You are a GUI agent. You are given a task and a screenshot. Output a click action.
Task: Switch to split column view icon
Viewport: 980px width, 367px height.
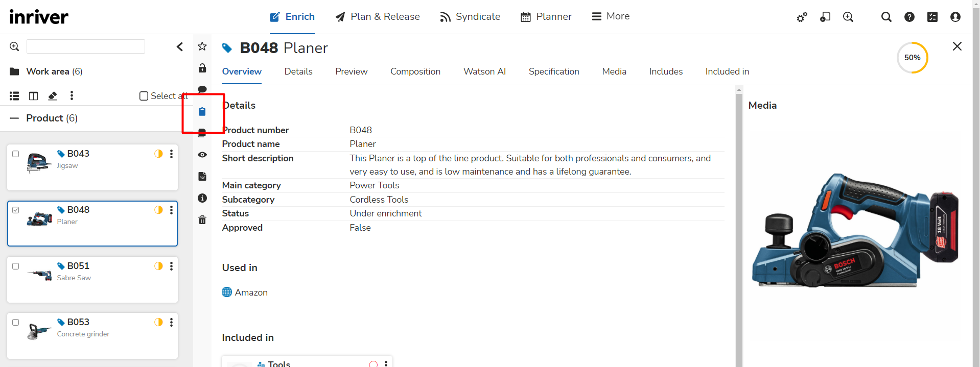33,95
